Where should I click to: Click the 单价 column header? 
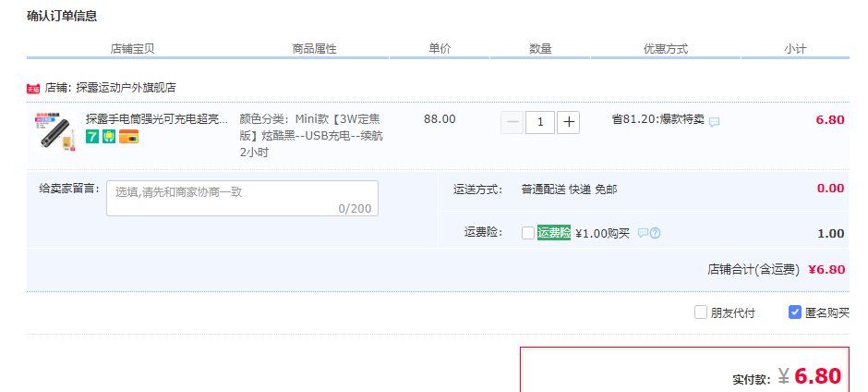(x=440, y=48)
